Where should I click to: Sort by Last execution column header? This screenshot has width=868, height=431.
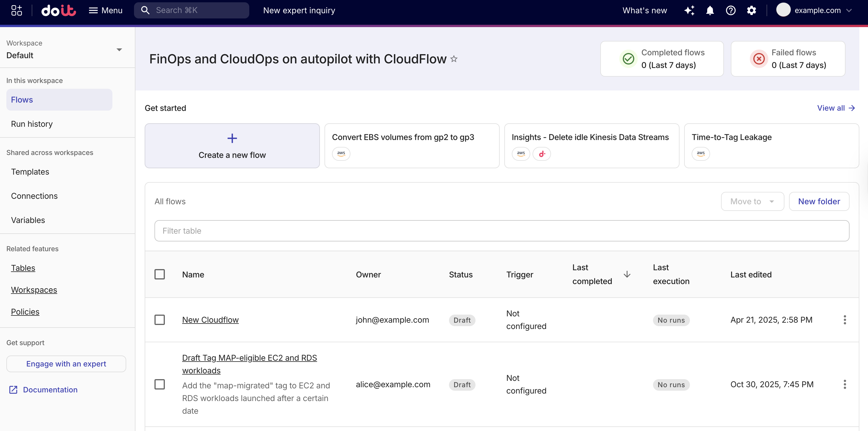click(671, 274)
